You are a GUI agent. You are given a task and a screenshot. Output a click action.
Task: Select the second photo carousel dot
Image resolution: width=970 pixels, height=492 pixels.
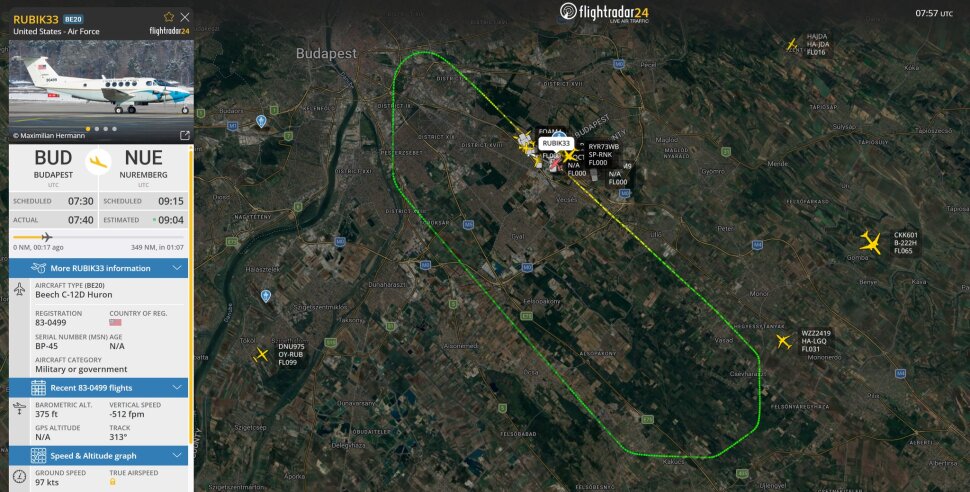pyautogui.click(x=97, y=129)
